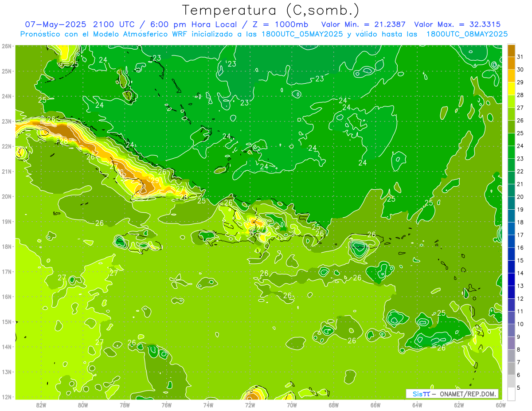Click the '18N' latitude axis label
This screenshot has height=411, width=532.
[x=7, y=247]
